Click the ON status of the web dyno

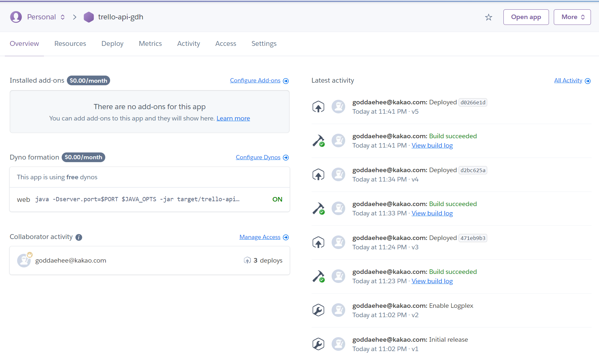click(x=277, y=199)
